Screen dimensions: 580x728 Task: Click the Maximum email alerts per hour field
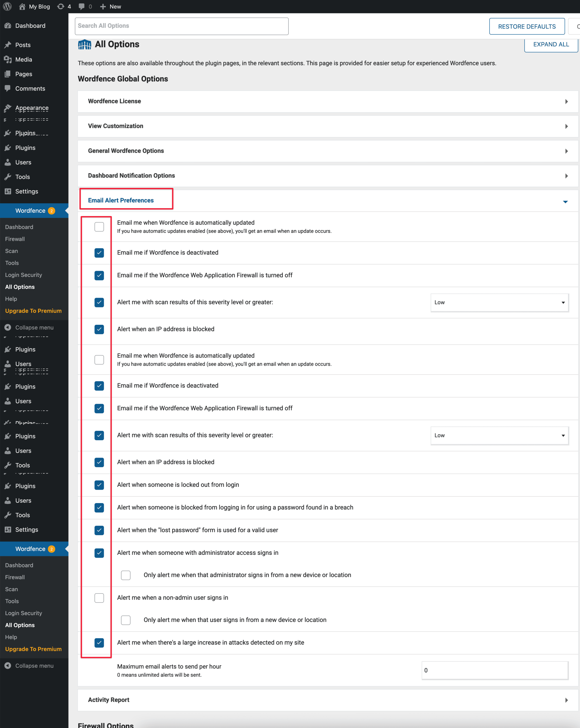tap(495, 670)
